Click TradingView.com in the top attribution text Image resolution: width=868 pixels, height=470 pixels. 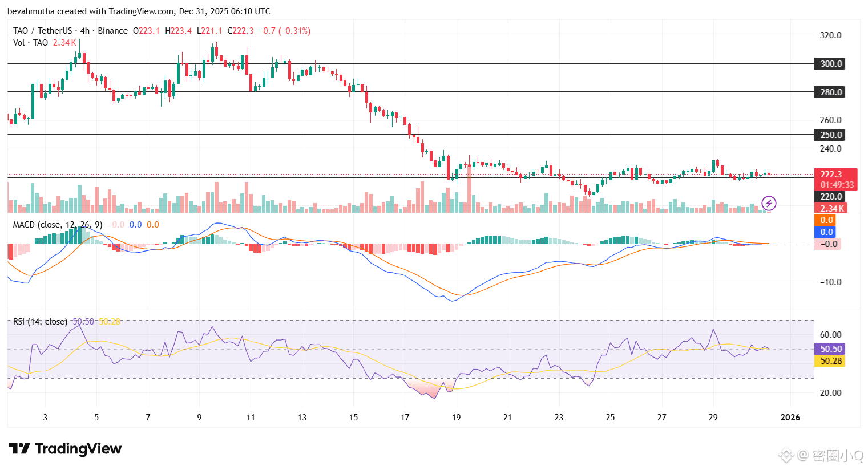[142, 11]
